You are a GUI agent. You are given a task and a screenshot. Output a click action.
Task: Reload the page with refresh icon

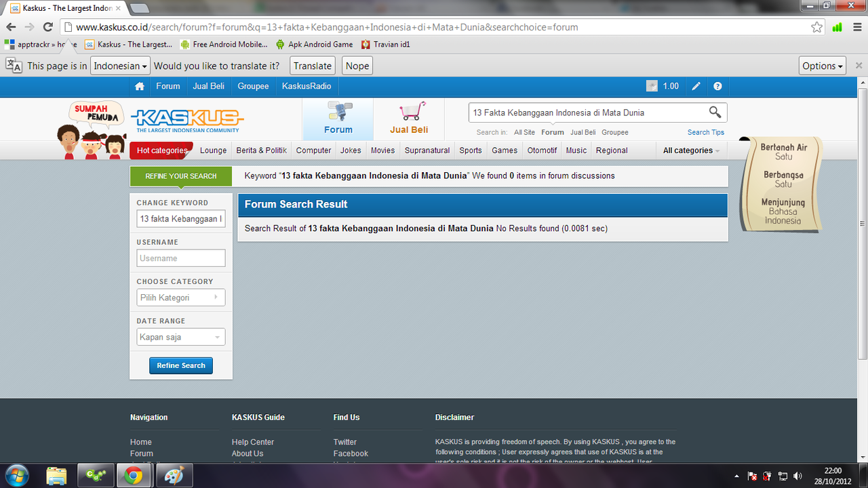pos(47,27)
